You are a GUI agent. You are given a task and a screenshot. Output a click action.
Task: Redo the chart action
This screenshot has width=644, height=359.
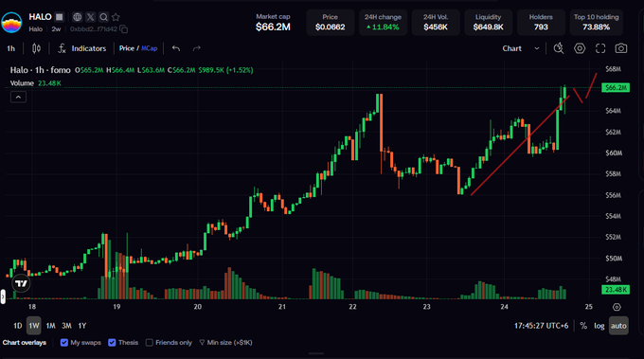click(x=197, y=48)
